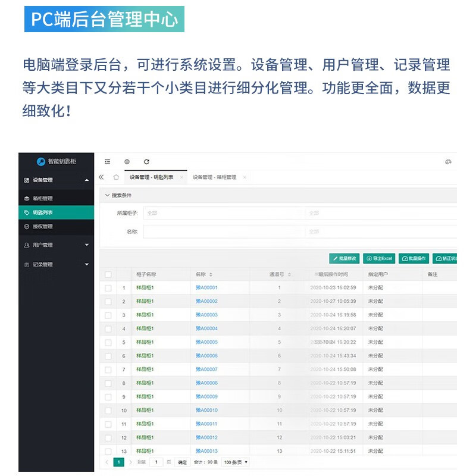
Task: Click the home icon in tab bar
Action: point(116,177)
